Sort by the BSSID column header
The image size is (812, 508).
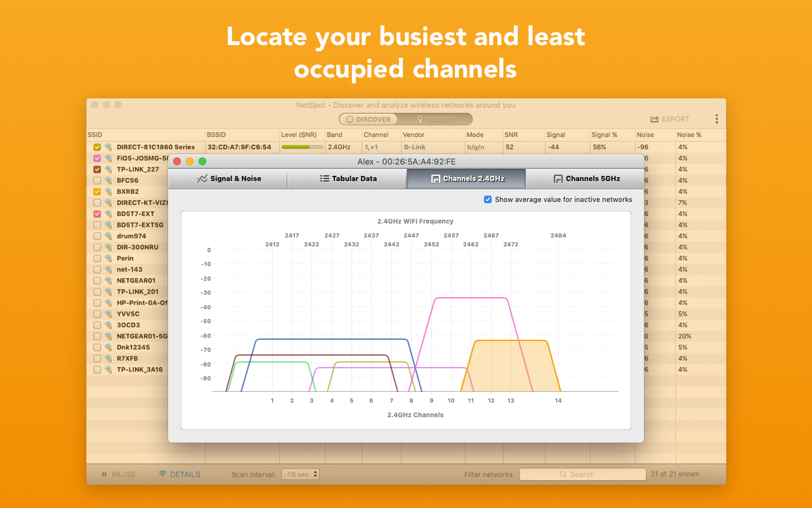[242, 135]
